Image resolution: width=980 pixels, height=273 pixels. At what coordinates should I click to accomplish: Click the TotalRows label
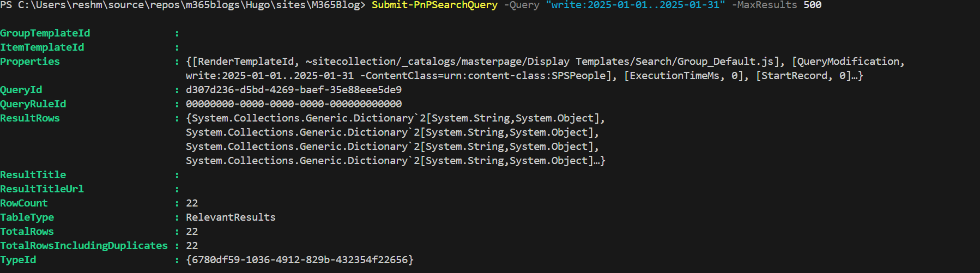(27, 232)
